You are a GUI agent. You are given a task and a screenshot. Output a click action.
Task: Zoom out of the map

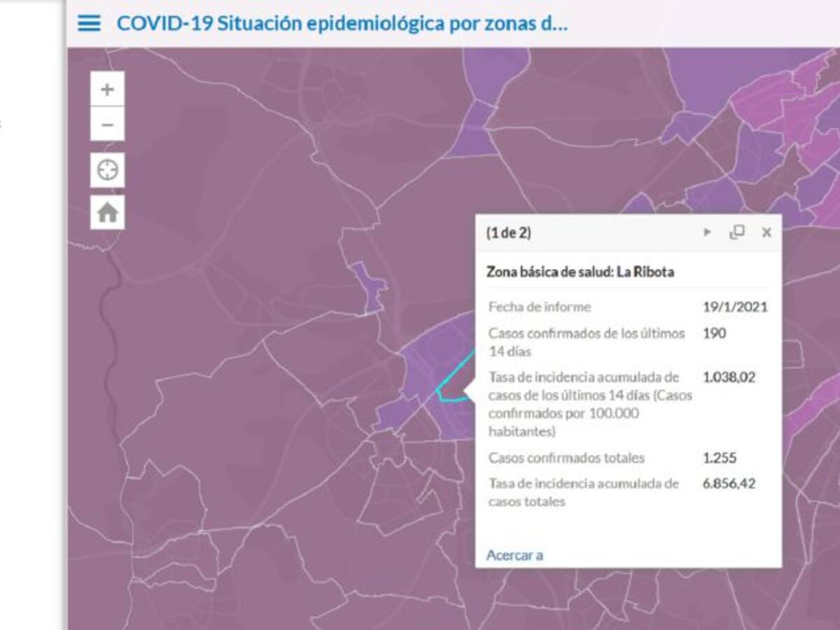[x=107, y=125]
